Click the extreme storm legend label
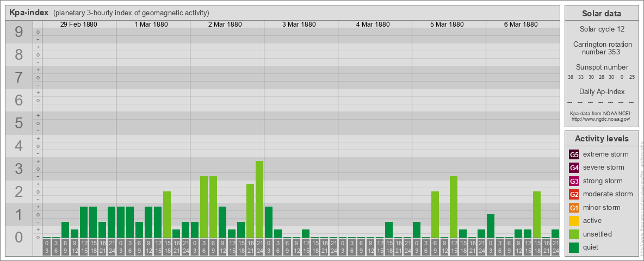Viewport: 644px width, 261px height. [605, 154]
